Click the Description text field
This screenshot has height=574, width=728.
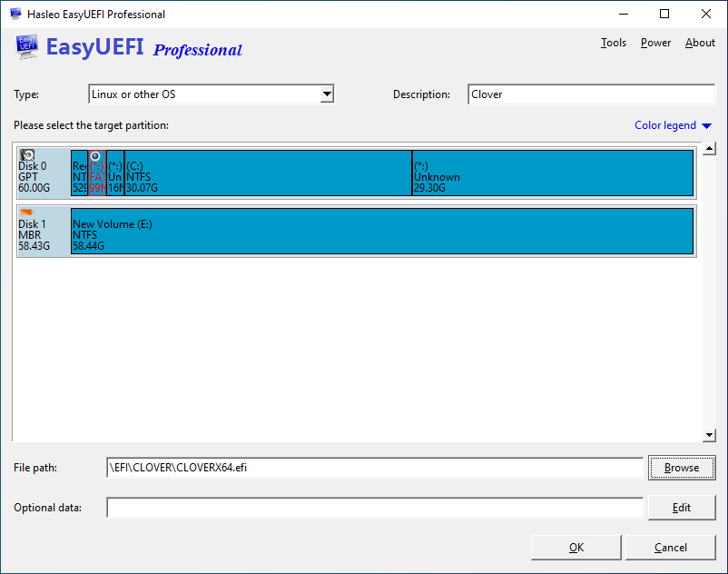(x=592, y=94)
